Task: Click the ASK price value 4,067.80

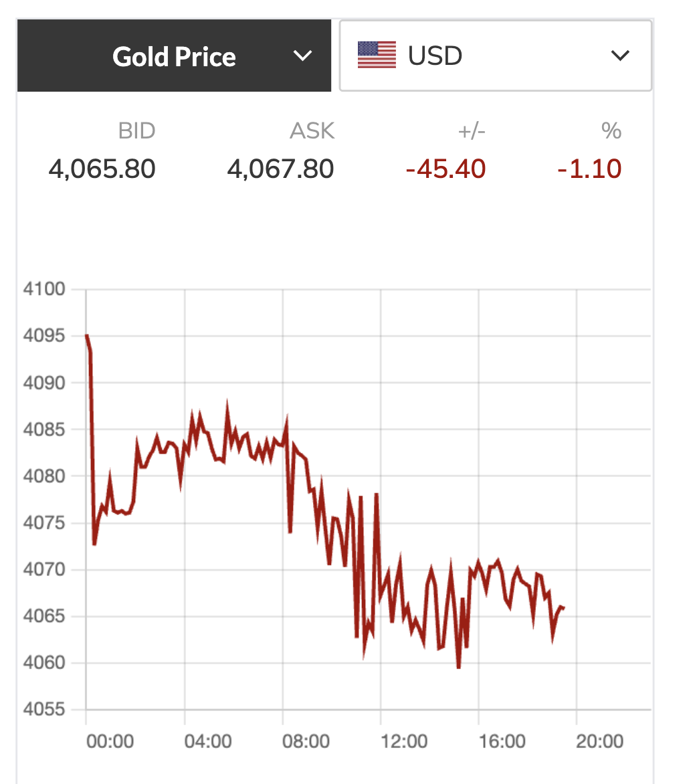Action: [x=280, y=169]
